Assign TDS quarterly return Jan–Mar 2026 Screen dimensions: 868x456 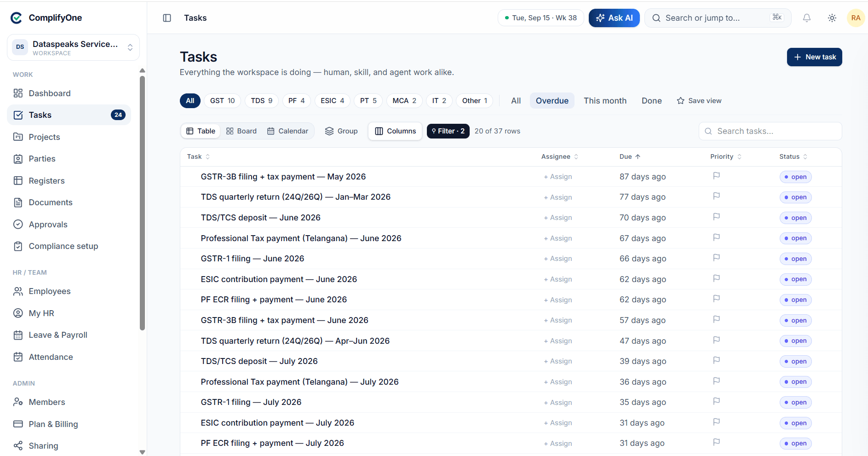point(558,197)
